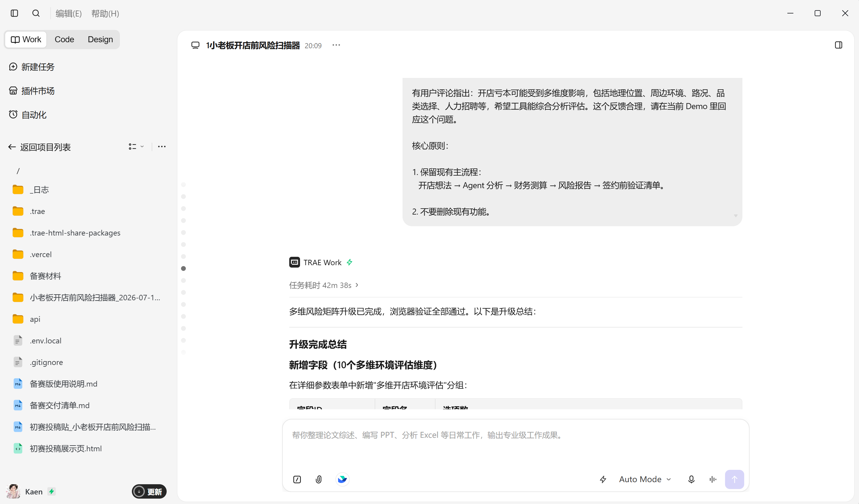Viewport: 859px width, 504px height.
Task: Maximize the application window
Action: [817, 13]
